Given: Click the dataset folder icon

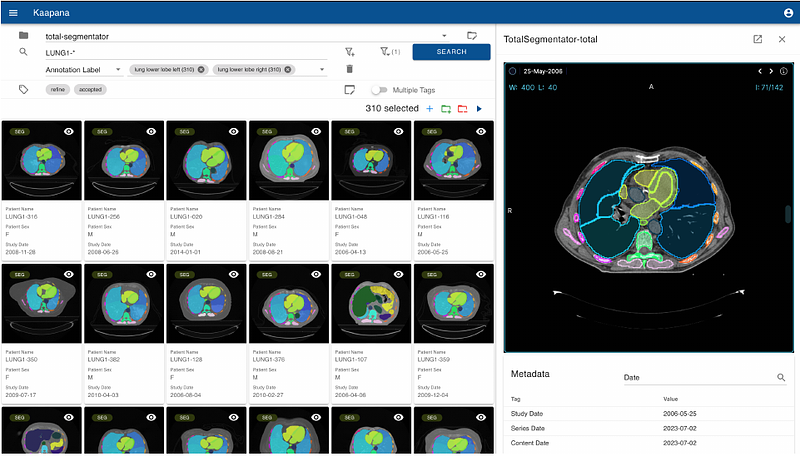Looking at the screenshot, I should coord(23,35).
